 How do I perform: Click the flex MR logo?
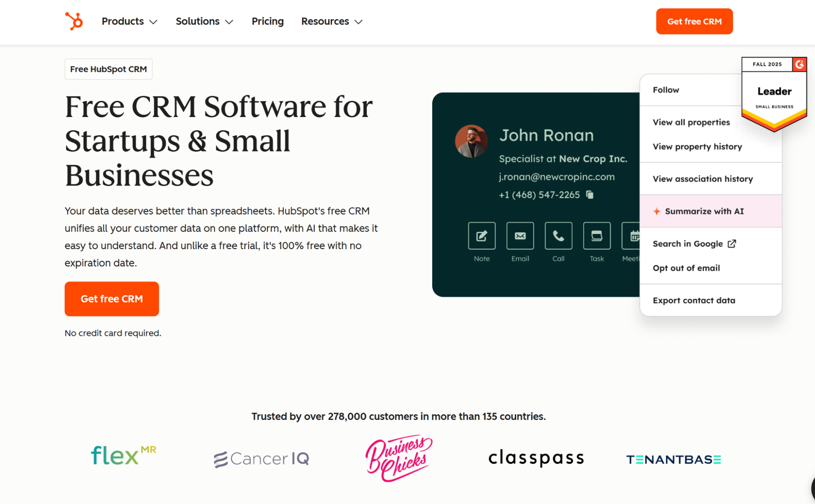coord(124,455)
